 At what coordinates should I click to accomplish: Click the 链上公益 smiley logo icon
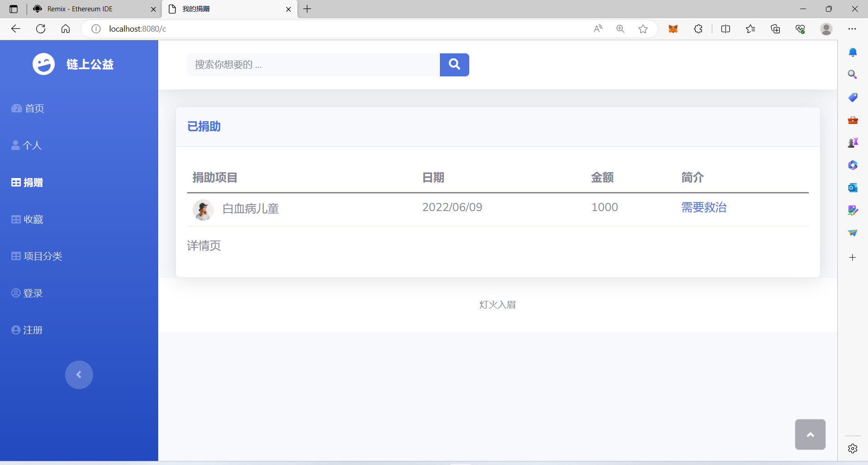[x=44, y=64]
